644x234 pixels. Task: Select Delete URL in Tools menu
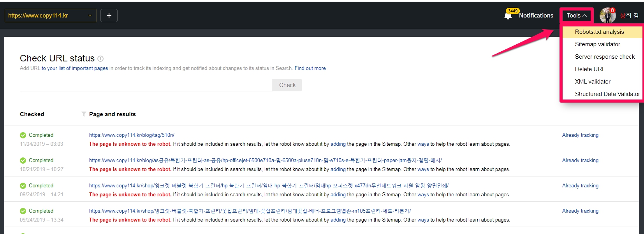590,69
